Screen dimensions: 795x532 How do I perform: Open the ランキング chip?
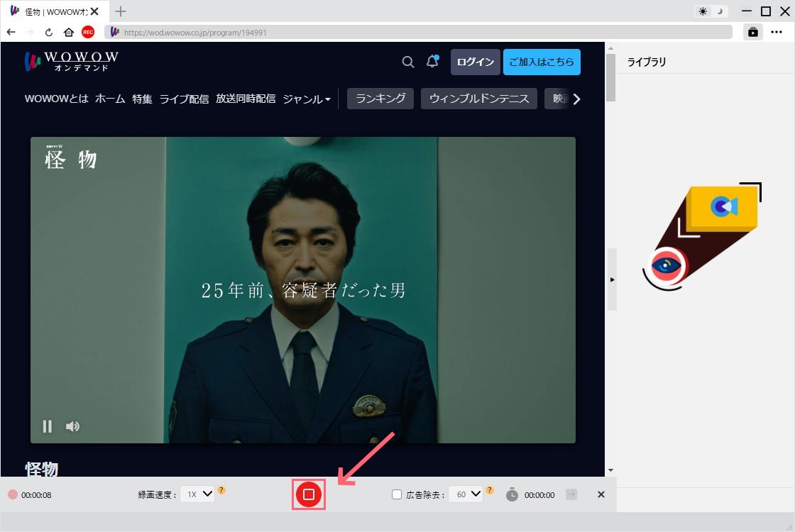click(380, 99)
